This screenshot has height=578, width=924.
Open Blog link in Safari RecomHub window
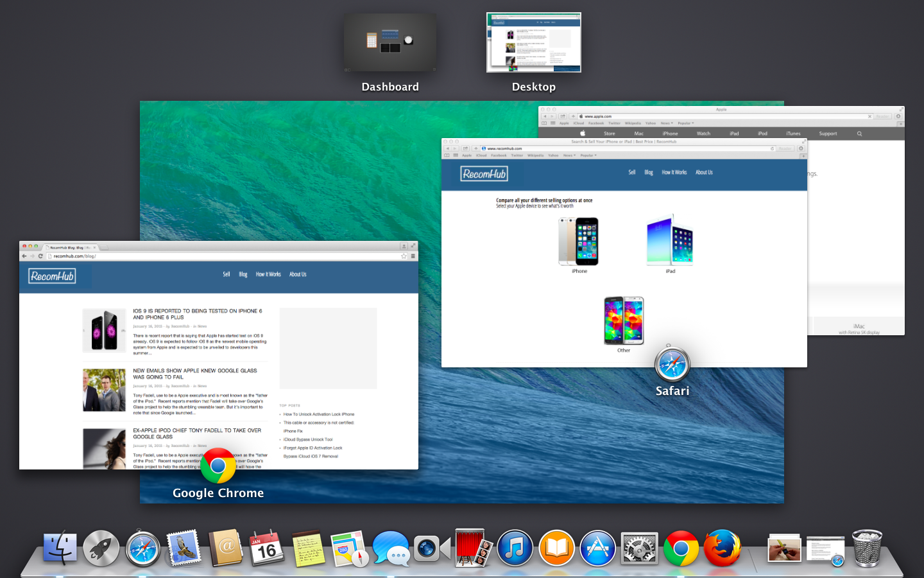click(649, 172)
